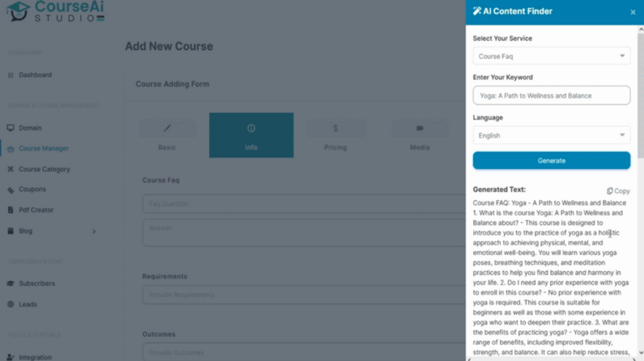Click the 'Add New Course' heading

click(x=169, y=46)
